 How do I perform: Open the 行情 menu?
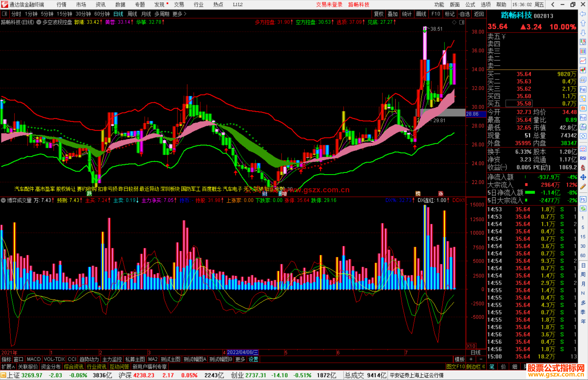coord(62,4)
